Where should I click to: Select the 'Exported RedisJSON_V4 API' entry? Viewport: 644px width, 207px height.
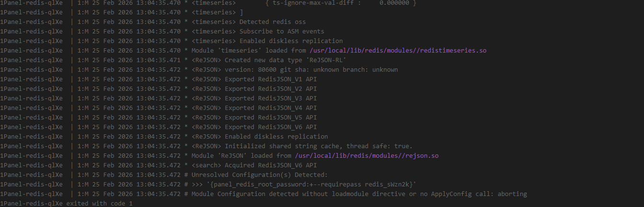pyautogui.click(x=271, y=108)
